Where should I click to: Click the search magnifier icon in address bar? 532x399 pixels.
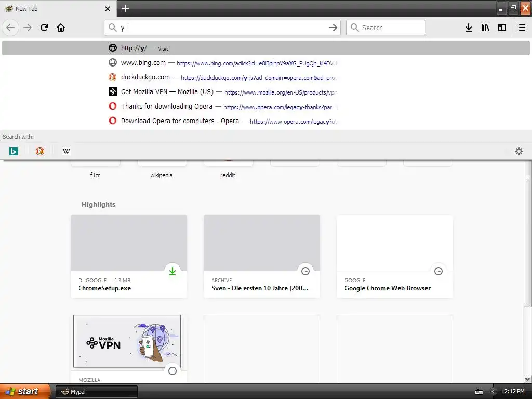112,28
